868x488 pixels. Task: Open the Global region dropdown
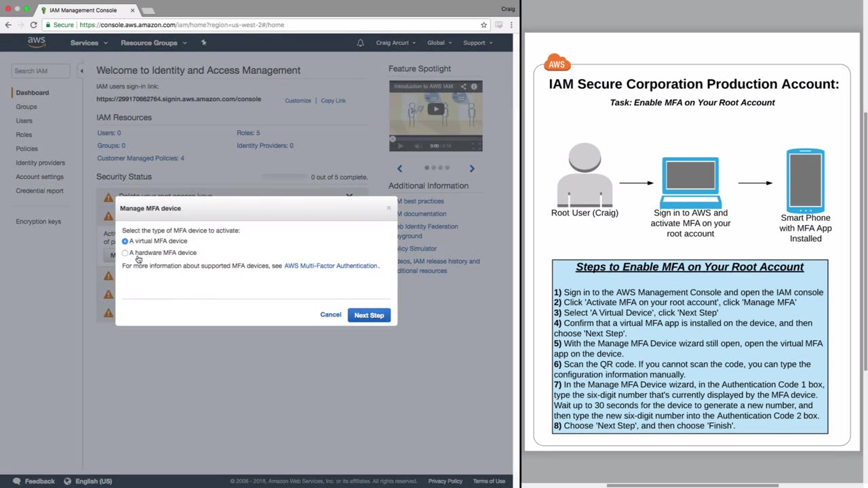coord(439,43)
